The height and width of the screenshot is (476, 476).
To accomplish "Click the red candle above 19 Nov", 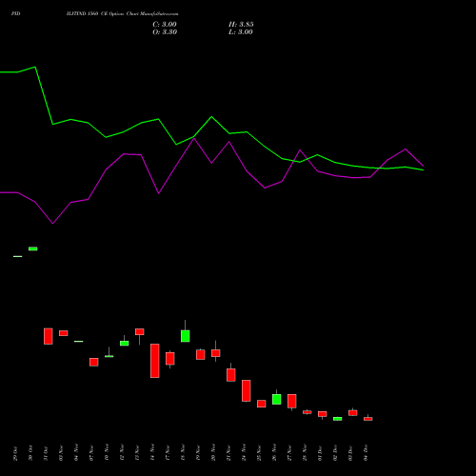I will (x=201, y=354).
